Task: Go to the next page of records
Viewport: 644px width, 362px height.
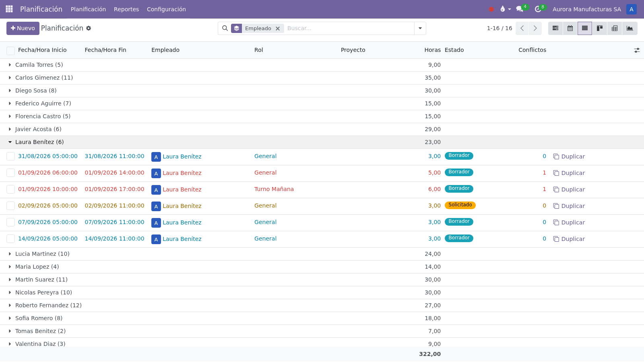Action: click(x=535, y=28)
